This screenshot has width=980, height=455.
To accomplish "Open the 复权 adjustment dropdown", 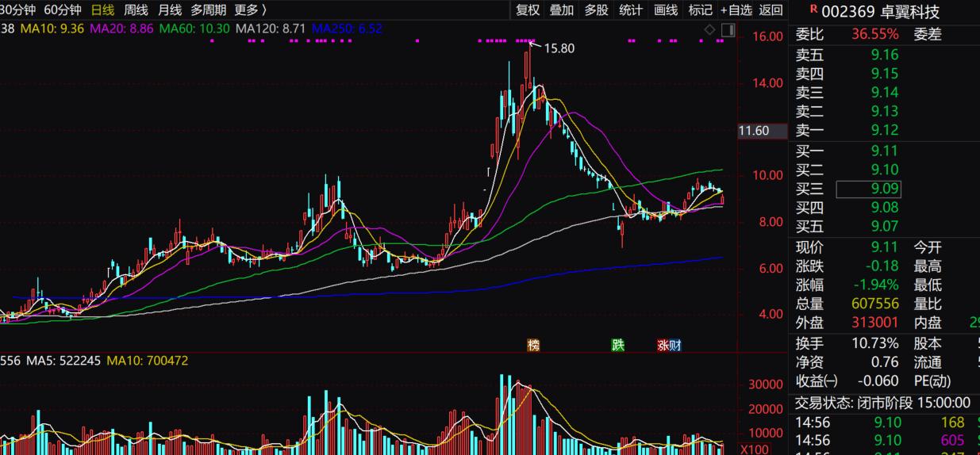I will pyautogui.click(x=528, y=10).
